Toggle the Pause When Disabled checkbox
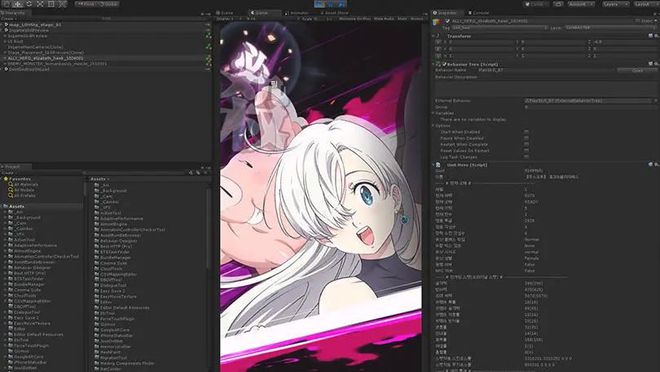660x372 pixels. 527,138
